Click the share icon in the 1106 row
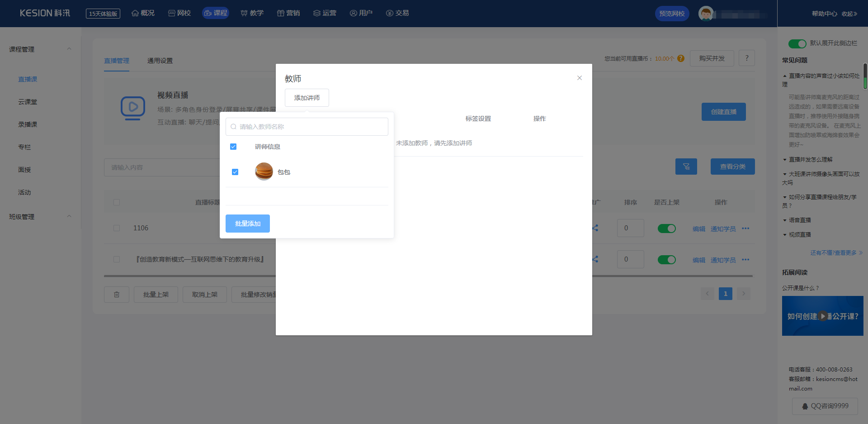 (595, 228)
